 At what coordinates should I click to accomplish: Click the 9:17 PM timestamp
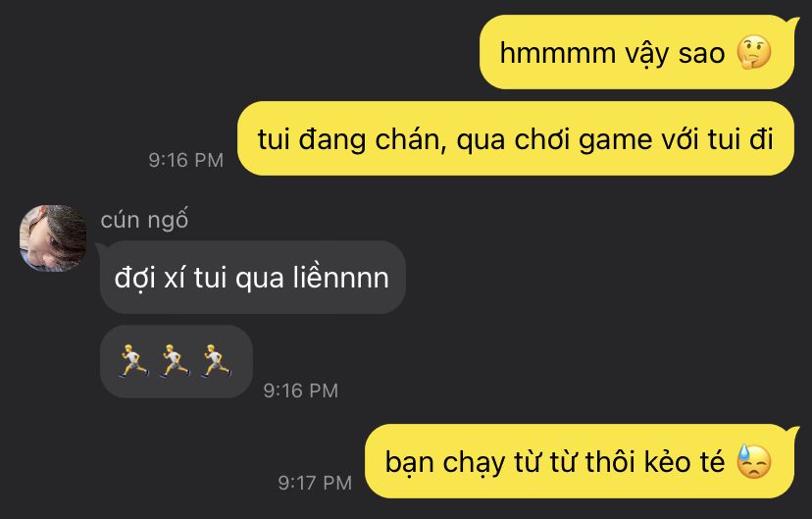pyautogui.click(x=315, y=483)
